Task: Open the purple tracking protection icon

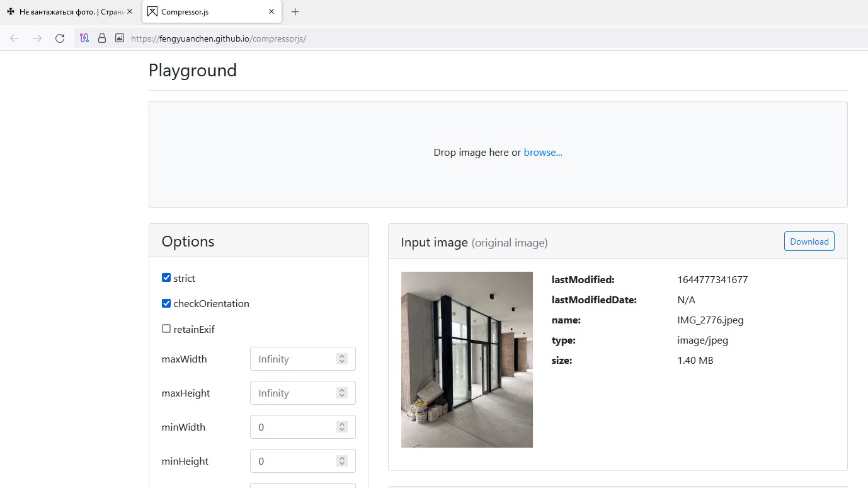Action: point(84,38)
